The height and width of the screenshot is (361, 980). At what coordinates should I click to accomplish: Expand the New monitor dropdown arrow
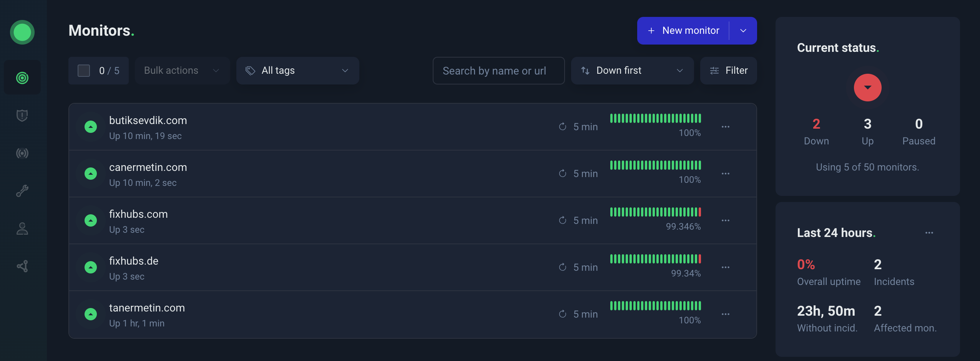743,31
